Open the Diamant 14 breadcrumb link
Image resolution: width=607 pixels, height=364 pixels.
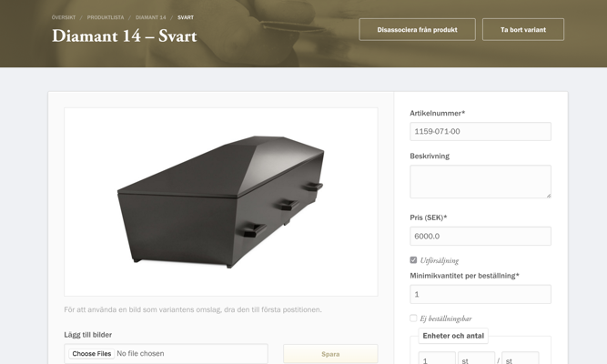coord(150,17)
